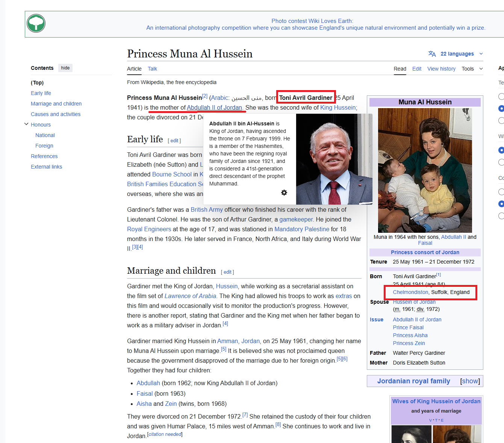Follow the King Hussein link in intro

pyautogui.click(x=338, y=107)
